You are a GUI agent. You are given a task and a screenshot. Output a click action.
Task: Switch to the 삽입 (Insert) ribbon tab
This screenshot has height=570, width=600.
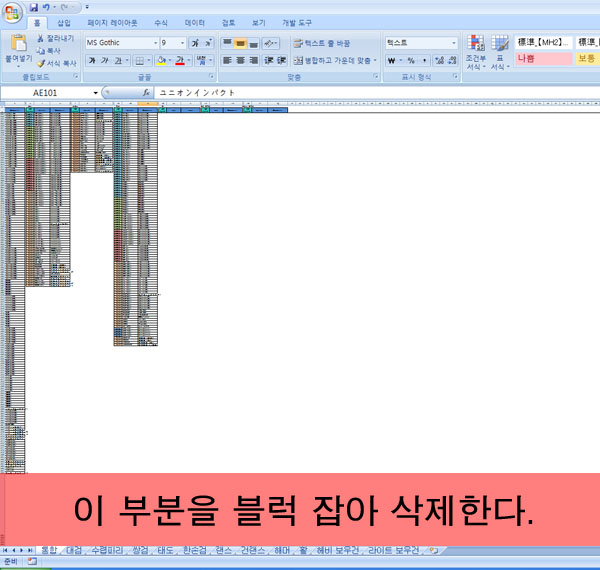[x=64, y=23]
